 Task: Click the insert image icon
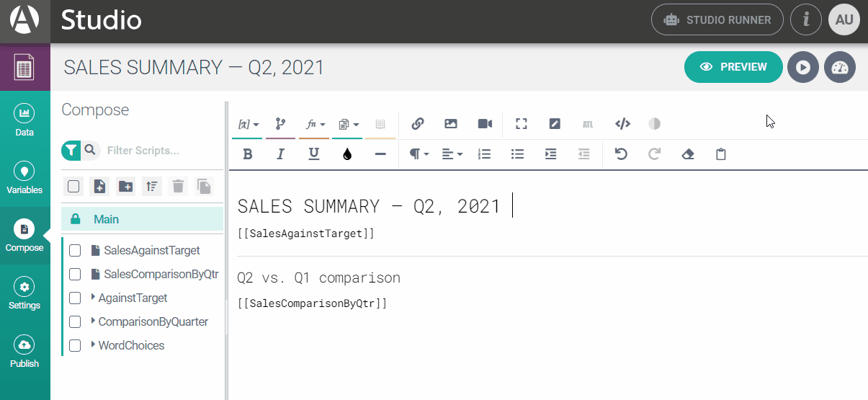point(451,123)
